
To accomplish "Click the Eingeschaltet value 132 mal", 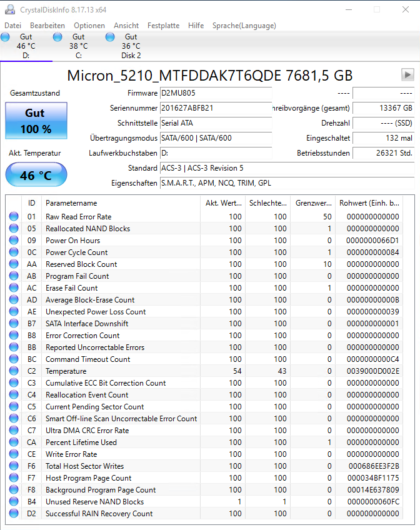I will pyautogui.click(x=384, y=138).
